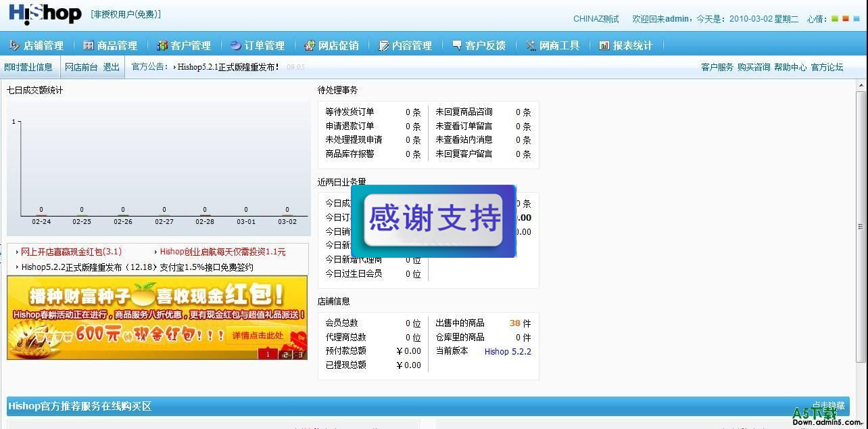Click the 商品管理 grid icon

coord(88,45)
